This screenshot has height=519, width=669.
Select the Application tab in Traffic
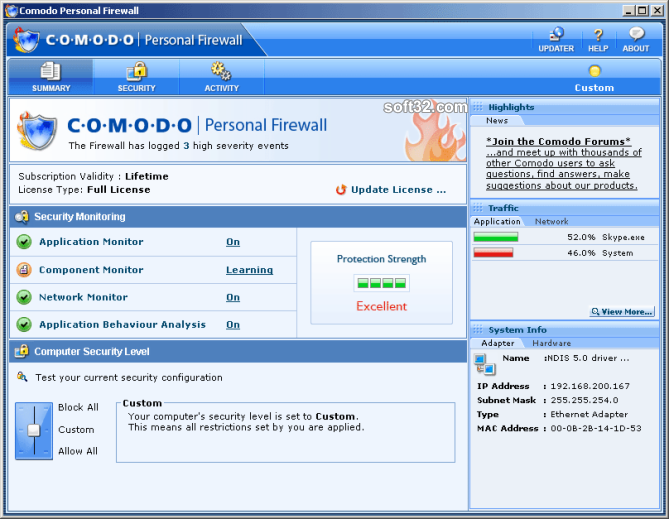coord(497,222)
